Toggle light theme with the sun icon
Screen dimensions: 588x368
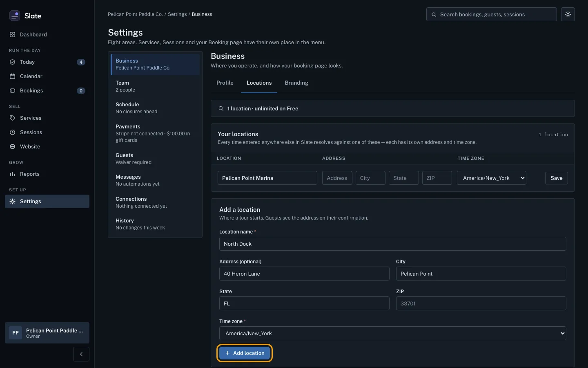coord(568,14)
